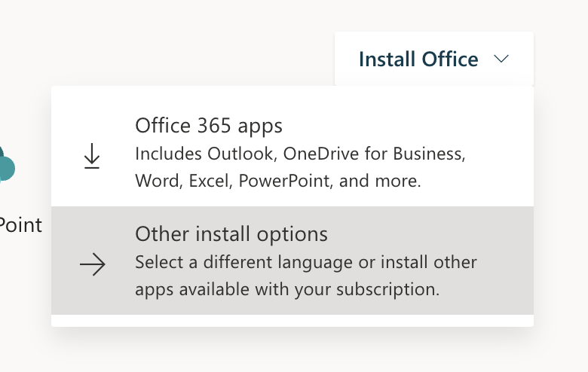
Task: Click "OneDrive for Business" in the description
Action: point(374,154)
